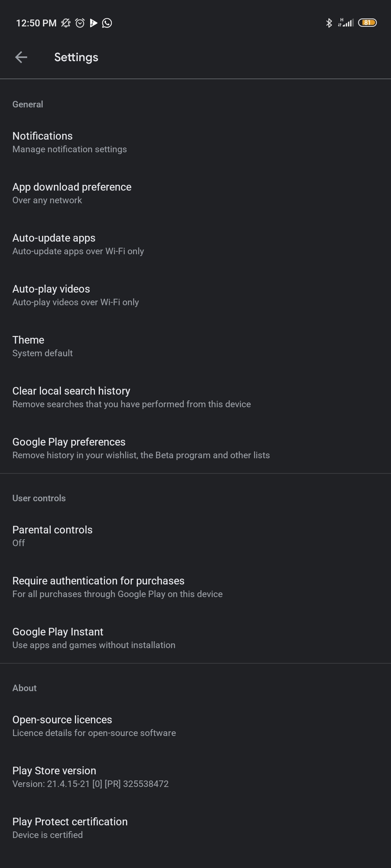
Task: Tap the signal strength icon
Action: pos(346,23)
